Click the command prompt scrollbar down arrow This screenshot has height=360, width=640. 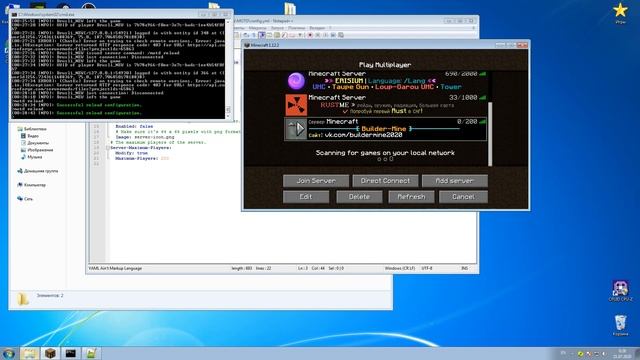228,116
